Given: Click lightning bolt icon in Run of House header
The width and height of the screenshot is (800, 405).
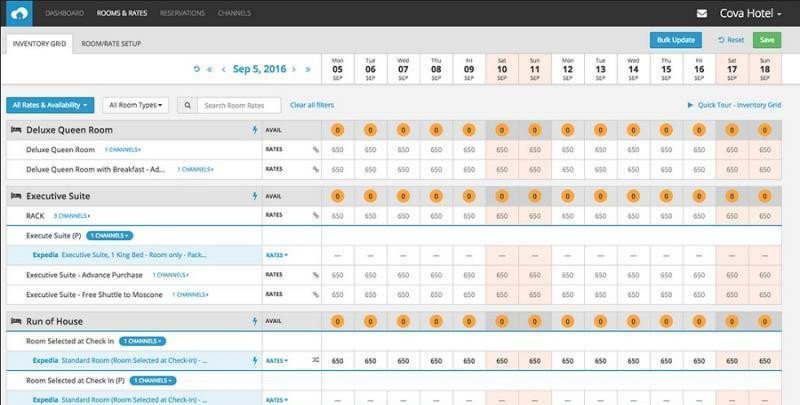Looking at the screenshot, I should 255,322.
